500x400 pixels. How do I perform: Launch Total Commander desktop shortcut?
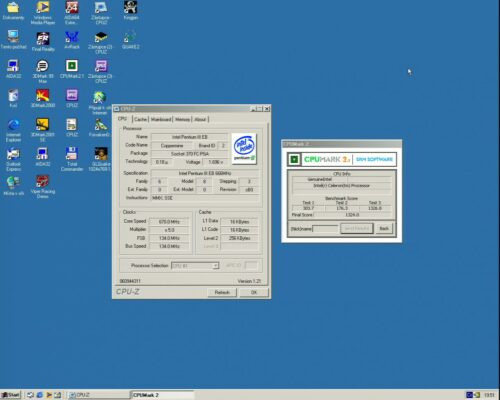coord(72,159)
